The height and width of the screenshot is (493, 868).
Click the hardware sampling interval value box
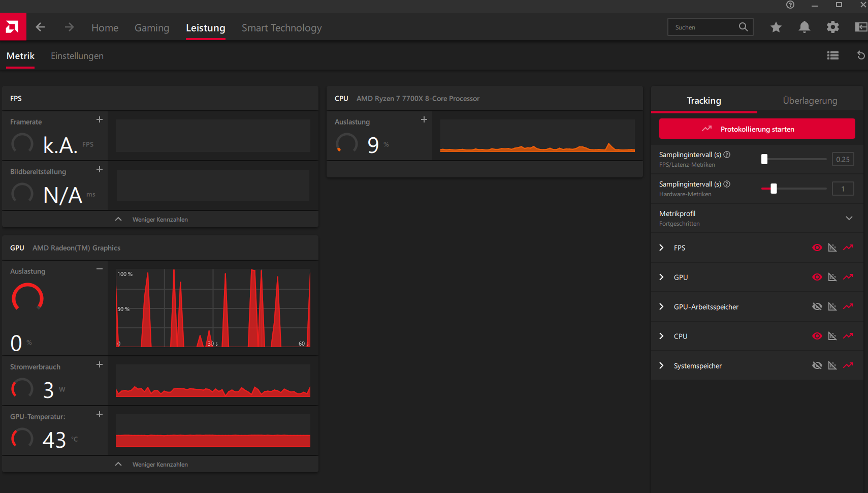coord(843,189)
